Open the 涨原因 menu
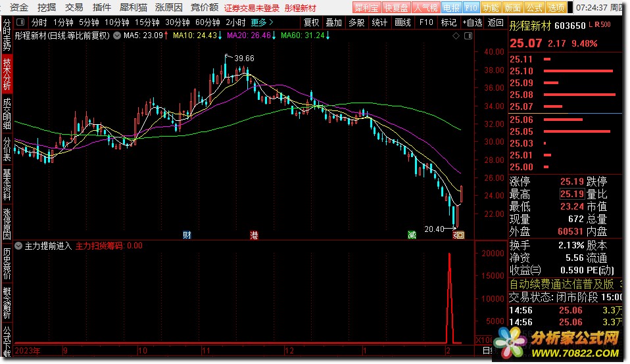The height and width of the screenshot is (364, 630). (x=169, y=7)
